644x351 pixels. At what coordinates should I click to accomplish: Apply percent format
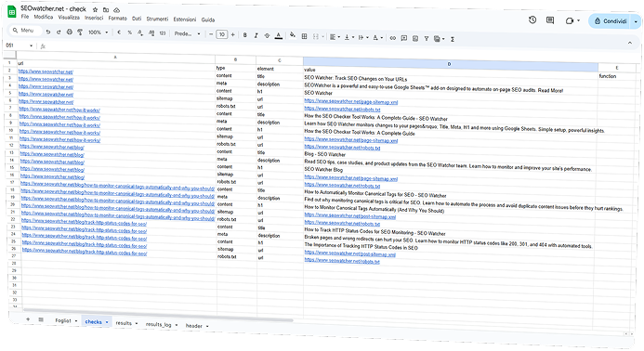coord(130,32)
